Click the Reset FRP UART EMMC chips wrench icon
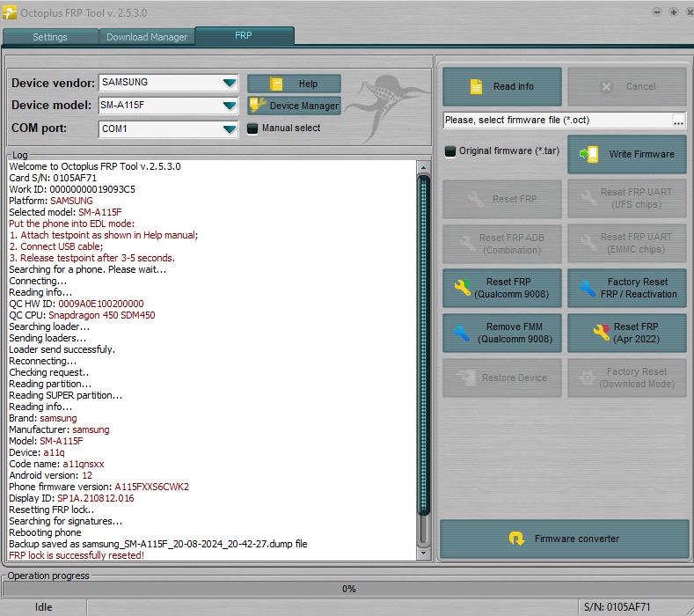Screen dimensions: 694x616 click(x=588, y=243)
